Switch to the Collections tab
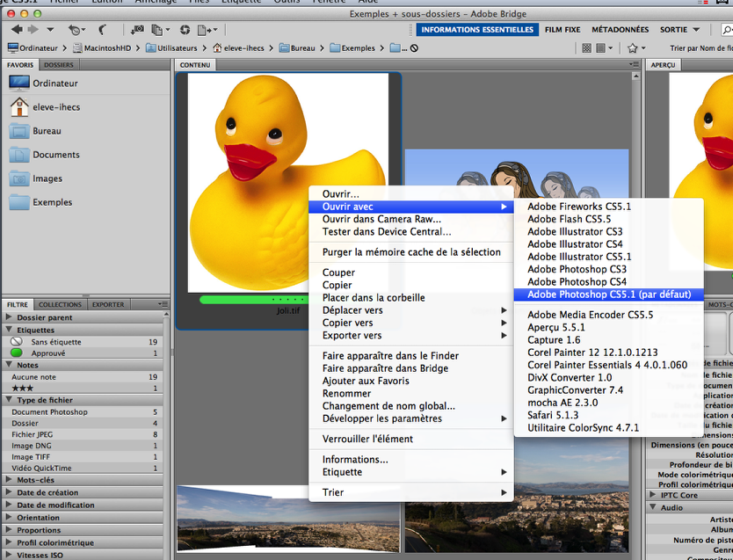 (x=60, y=304)
